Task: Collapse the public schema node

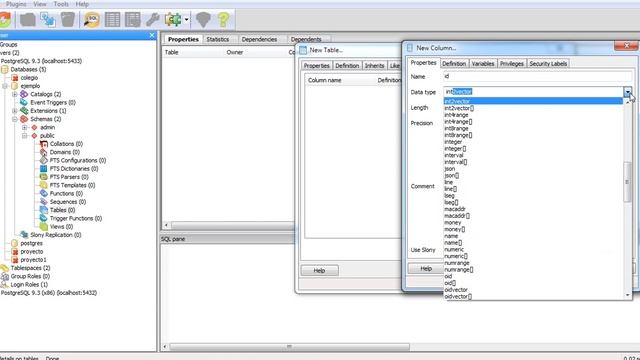Action: coord(24,136)
